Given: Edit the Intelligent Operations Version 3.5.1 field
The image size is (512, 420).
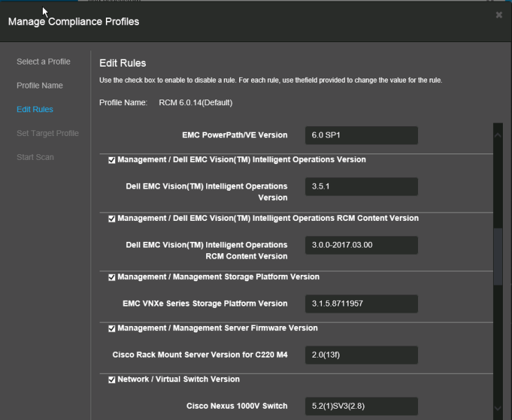Looking at the screenshot, I should point(361,187).
